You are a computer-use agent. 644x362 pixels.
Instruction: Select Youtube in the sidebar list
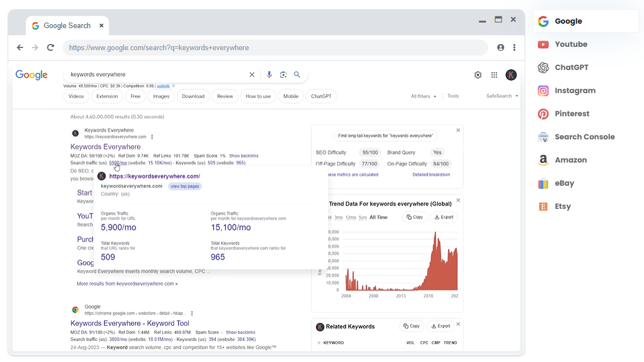pos(586,45)
